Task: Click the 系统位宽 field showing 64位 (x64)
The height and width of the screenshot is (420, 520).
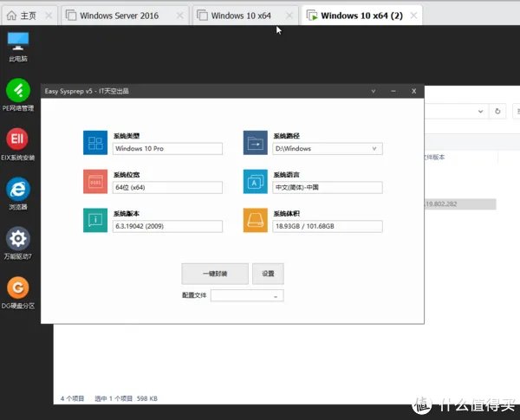Action: coord(167,187)
